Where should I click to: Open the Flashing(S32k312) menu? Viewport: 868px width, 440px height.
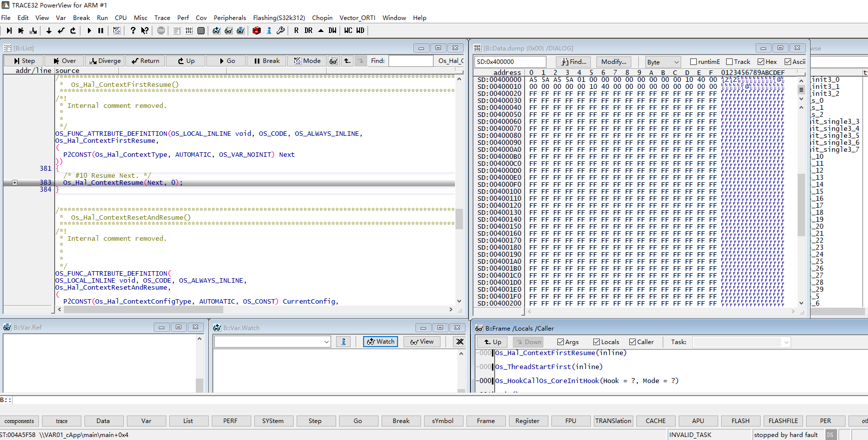pos(279,17)
